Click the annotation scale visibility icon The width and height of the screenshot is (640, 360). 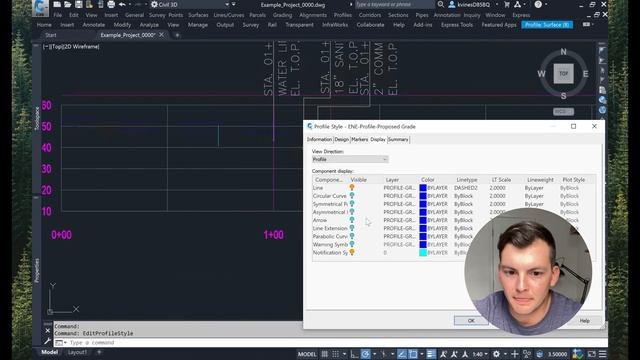pyautogui.click(x=443, y=354)
